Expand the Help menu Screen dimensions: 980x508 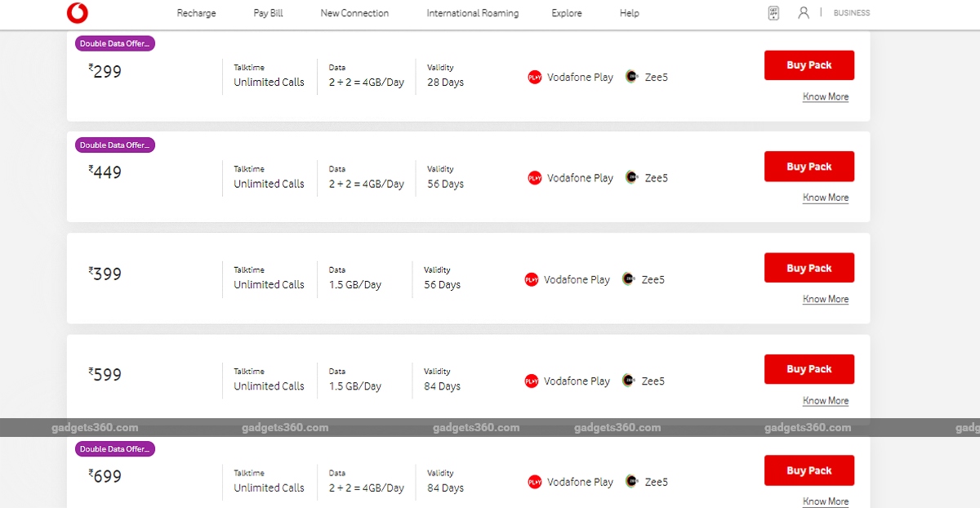tap(629, 13)
